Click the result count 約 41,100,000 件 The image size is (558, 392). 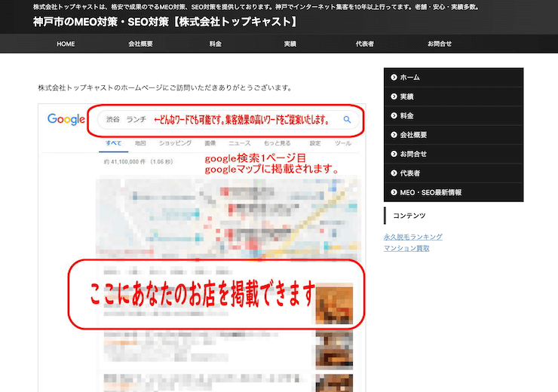pos(125,162)
